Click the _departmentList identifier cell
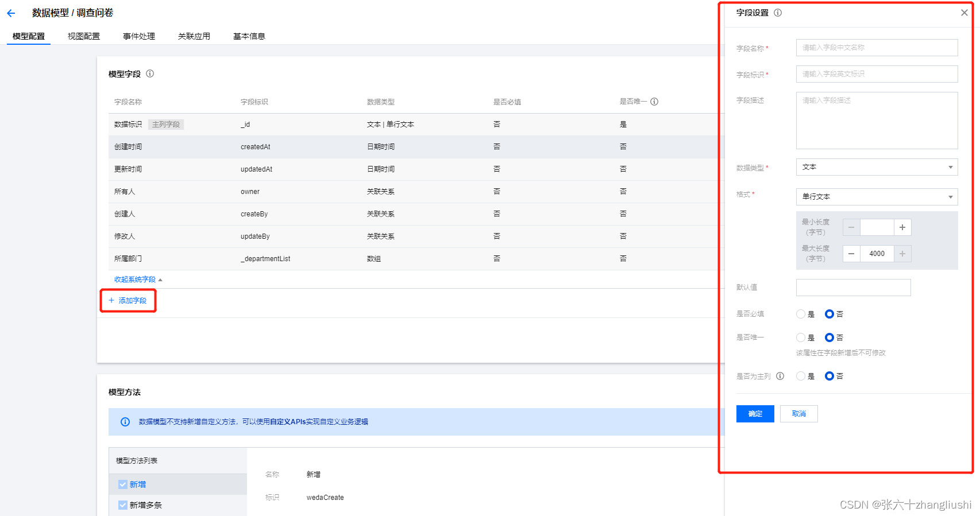 point(265,259)
